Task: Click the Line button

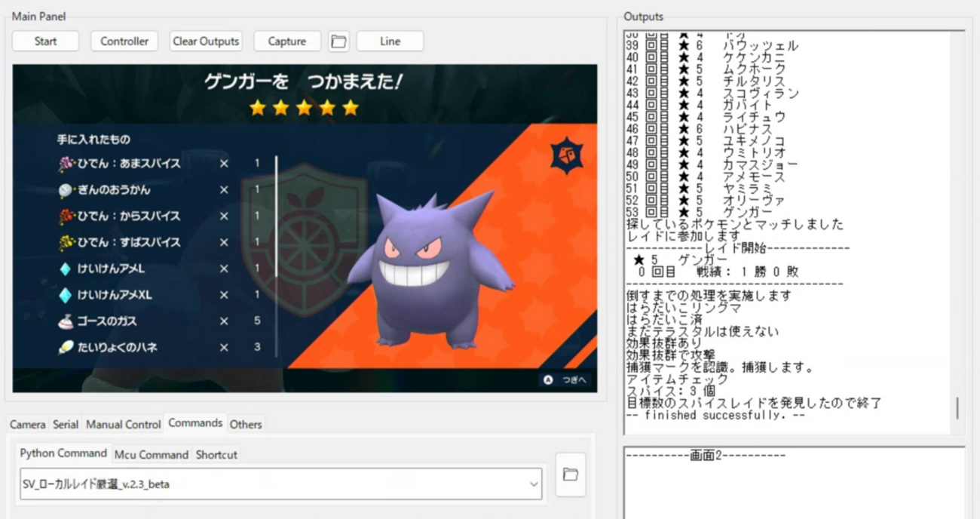Action: 390,41
